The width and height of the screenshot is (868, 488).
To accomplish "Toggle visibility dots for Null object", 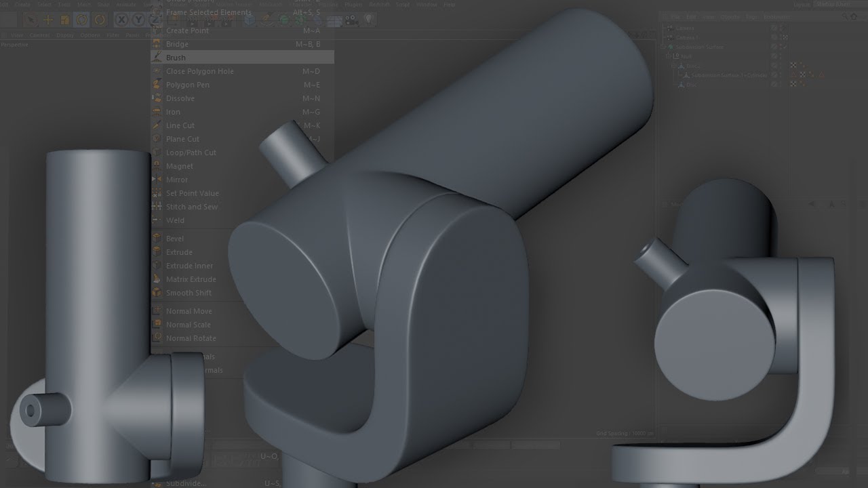I will pyautogui.click(x=781, y=56).
